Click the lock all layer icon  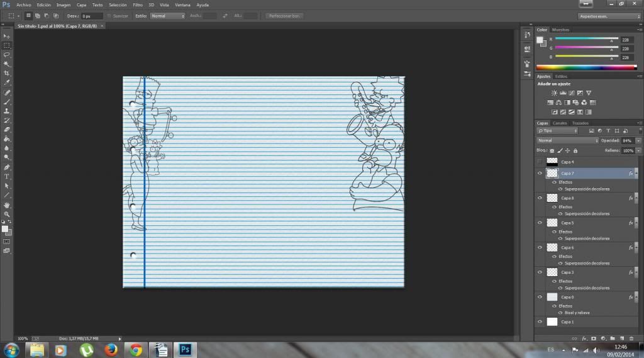click(575, 151)
